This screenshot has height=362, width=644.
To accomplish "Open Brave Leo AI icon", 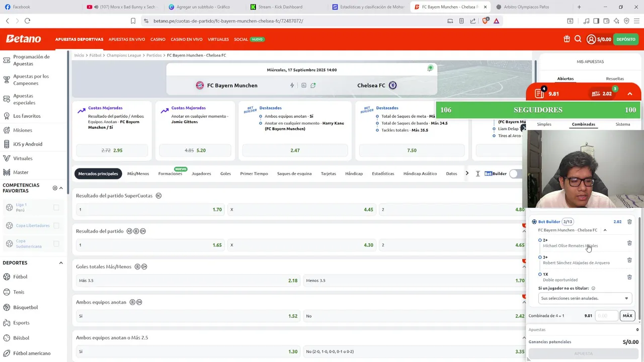I will (616, 21).
